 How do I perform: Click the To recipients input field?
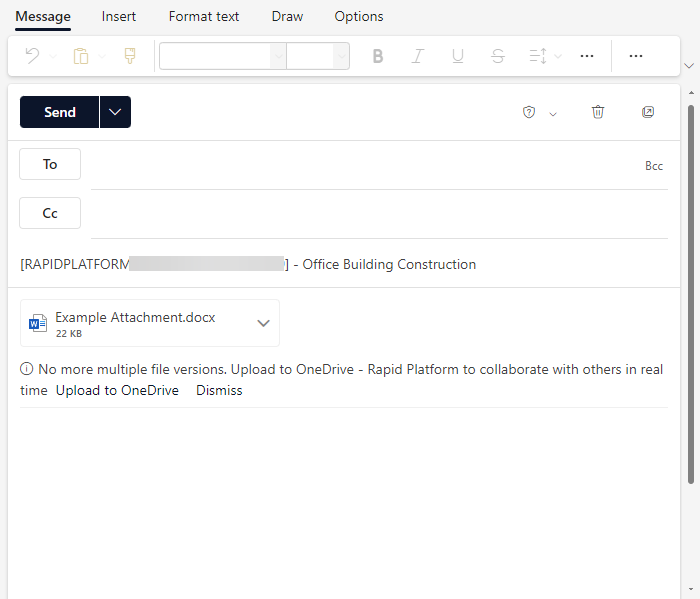pos(362,166)
